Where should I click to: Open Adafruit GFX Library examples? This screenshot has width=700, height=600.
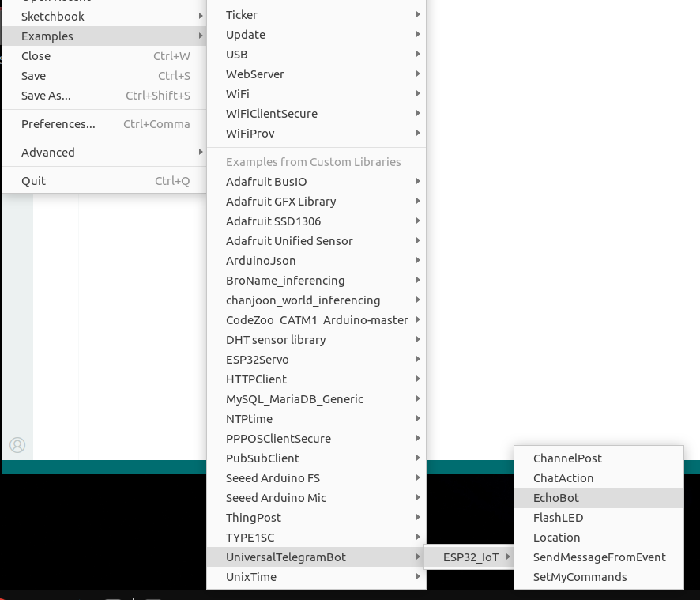pos(317,201)
